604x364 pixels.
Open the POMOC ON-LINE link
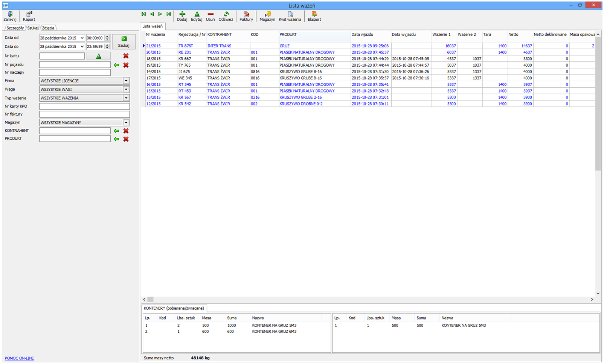coord(19,358)
